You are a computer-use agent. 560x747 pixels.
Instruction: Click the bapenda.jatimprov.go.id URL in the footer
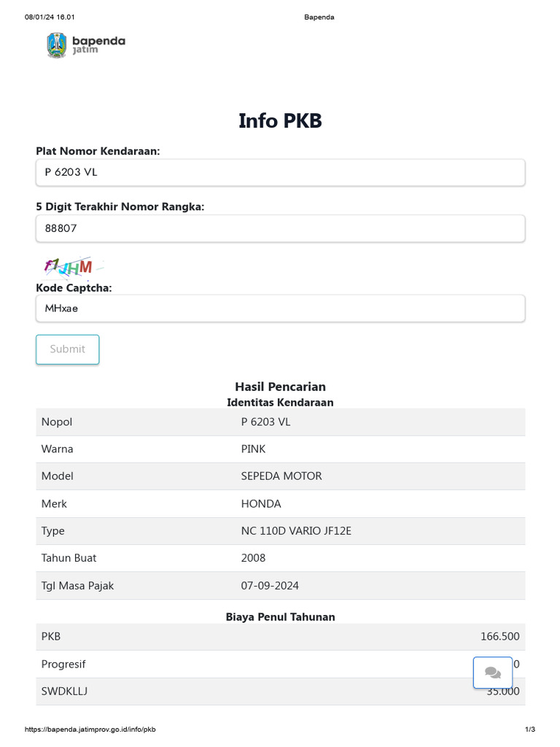click(x=90, y=729)
